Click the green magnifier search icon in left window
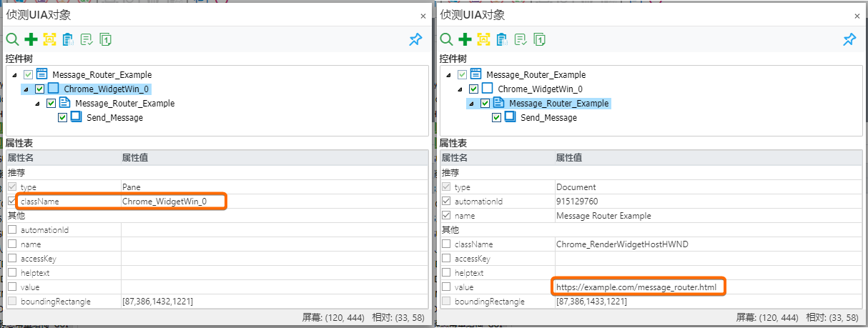The height and width of the screenshot is (328, 868). point(13,40)
